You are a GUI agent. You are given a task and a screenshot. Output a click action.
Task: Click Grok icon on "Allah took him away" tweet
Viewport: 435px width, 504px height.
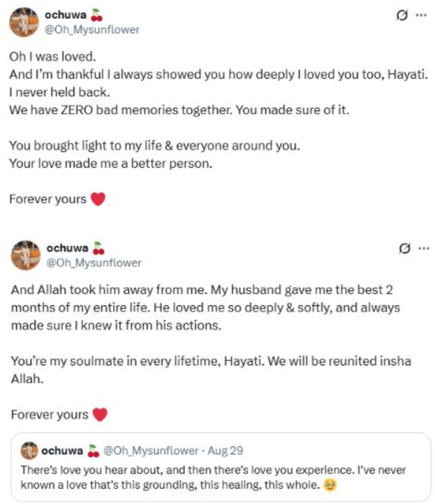click(x=405, y=249)
